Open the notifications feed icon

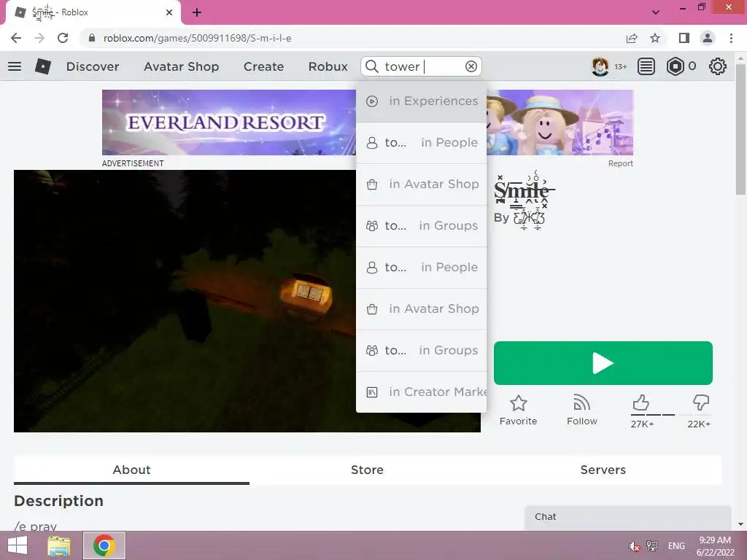[x=646, y=66]
